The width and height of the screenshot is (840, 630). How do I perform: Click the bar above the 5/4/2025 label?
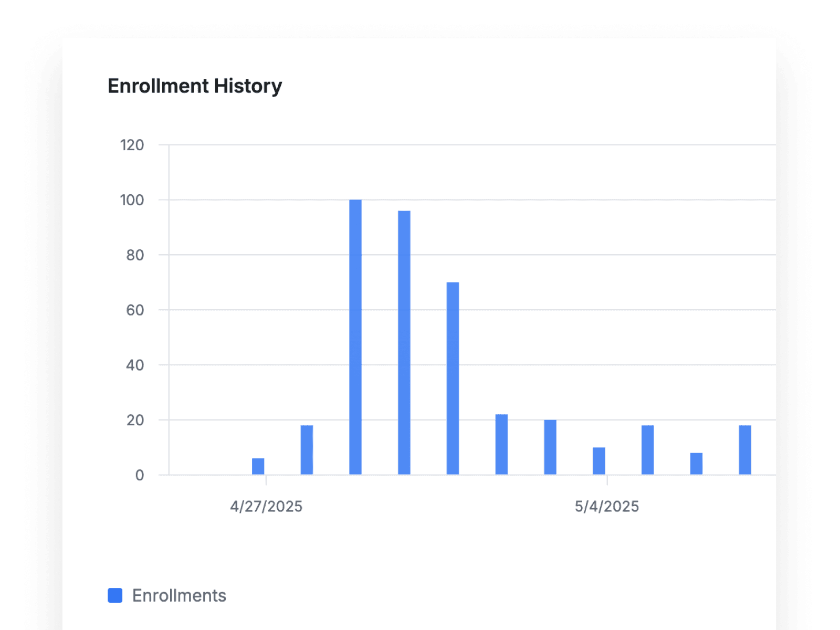click(598, 461)
